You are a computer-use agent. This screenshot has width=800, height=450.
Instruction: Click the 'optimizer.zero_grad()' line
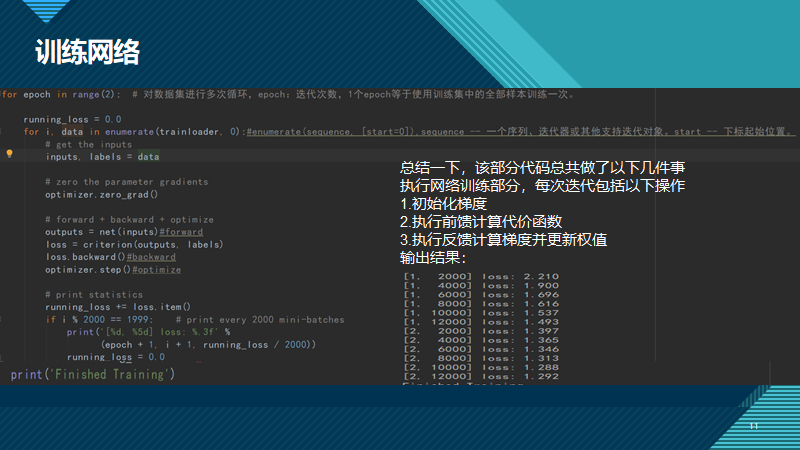point(102,194)
